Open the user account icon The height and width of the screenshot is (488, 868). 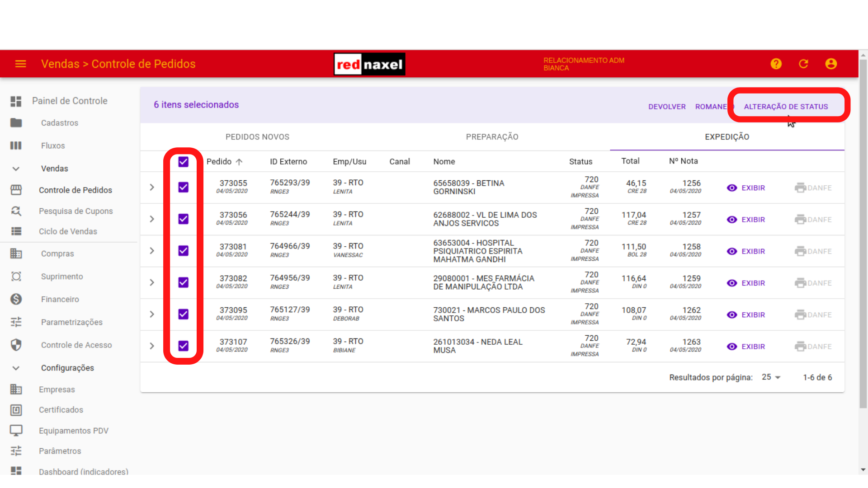click(830, 64)
